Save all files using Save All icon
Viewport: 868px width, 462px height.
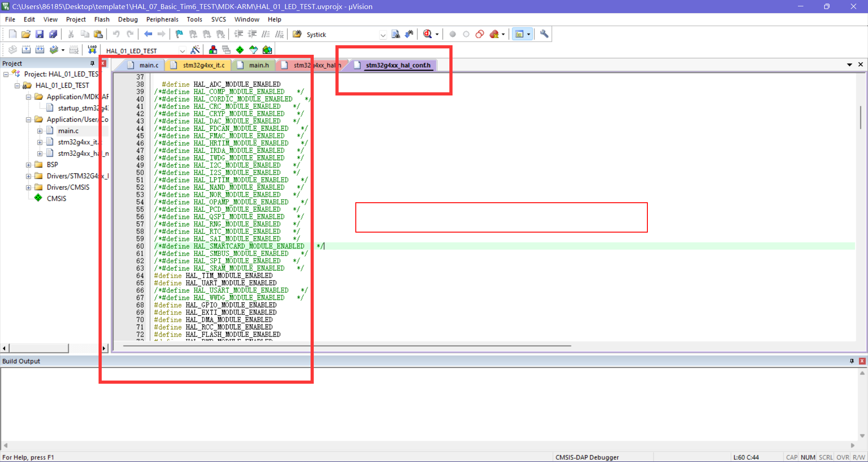[x=53, y=34]
